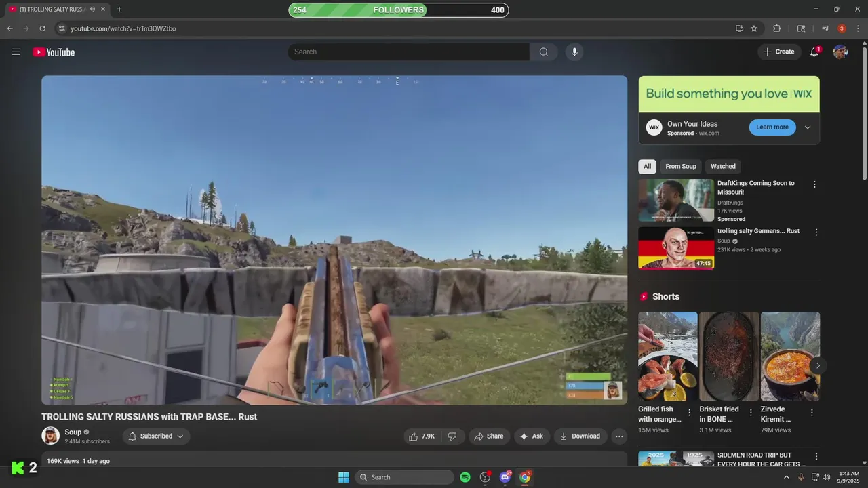This screenshot has width=868, height=488.
Task: Open the Wix banner advertisement
Action: (729, 94)
